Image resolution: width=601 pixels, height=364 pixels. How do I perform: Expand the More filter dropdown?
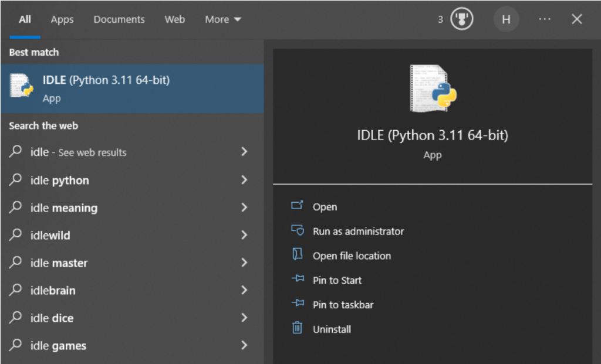[223, 19]
